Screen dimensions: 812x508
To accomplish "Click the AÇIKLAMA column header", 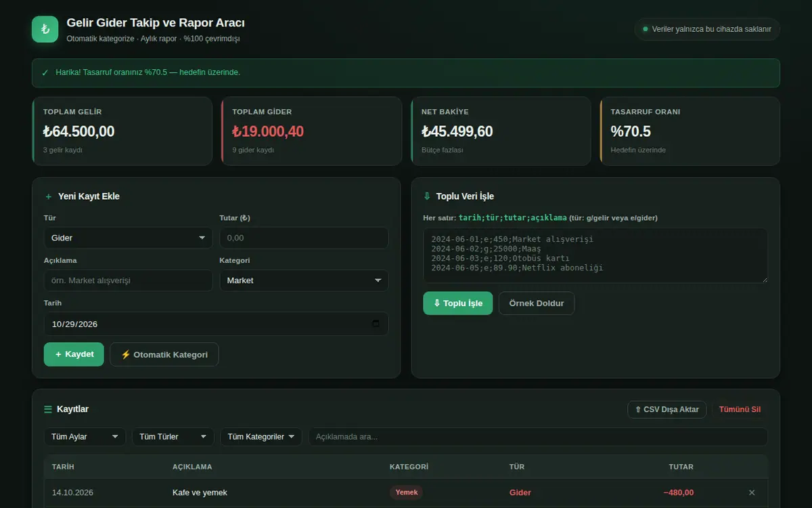I will (192, 467).
